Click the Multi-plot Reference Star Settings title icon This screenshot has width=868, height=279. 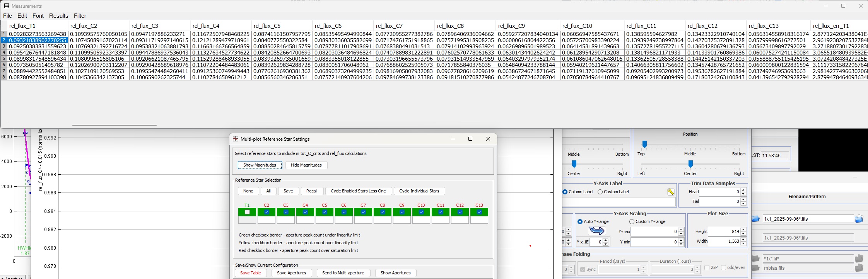click(x=236, y=139)
